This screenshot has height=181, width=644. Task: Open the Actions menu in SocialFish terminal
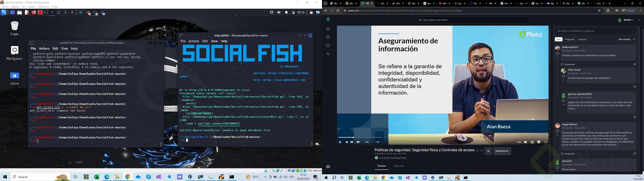(x=194, y=41)
